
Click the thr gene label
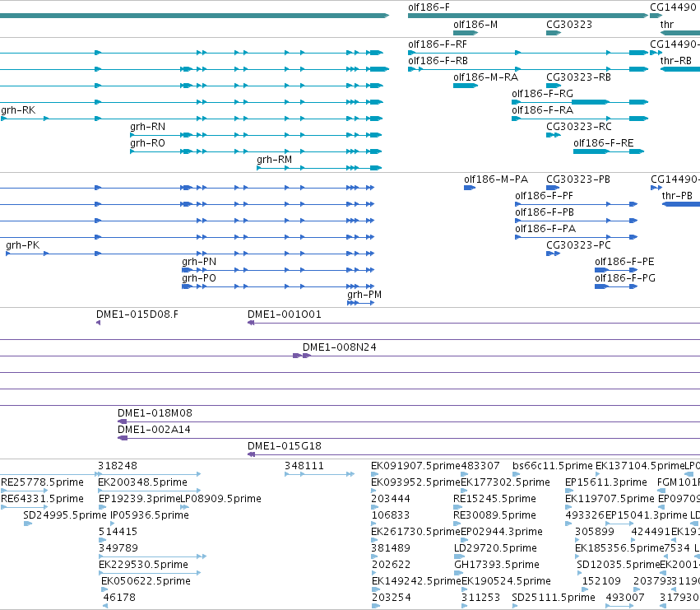coord(666,25)
